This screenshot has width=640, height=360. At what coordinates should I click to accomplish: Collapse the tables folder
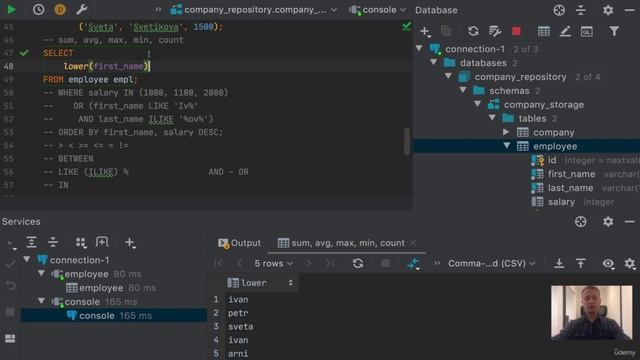pyautogui.click(x=493, y=118)
